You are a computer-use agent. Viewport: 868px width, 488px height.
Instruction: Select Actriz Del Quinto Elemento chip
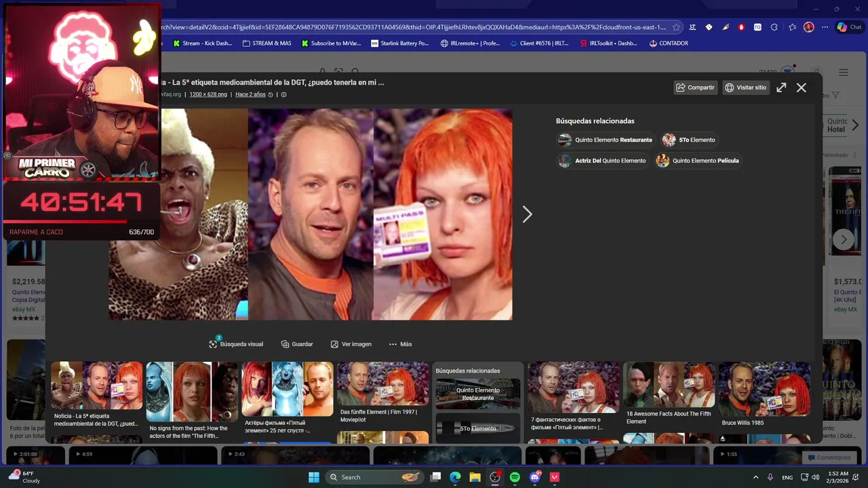coord(601,161)
